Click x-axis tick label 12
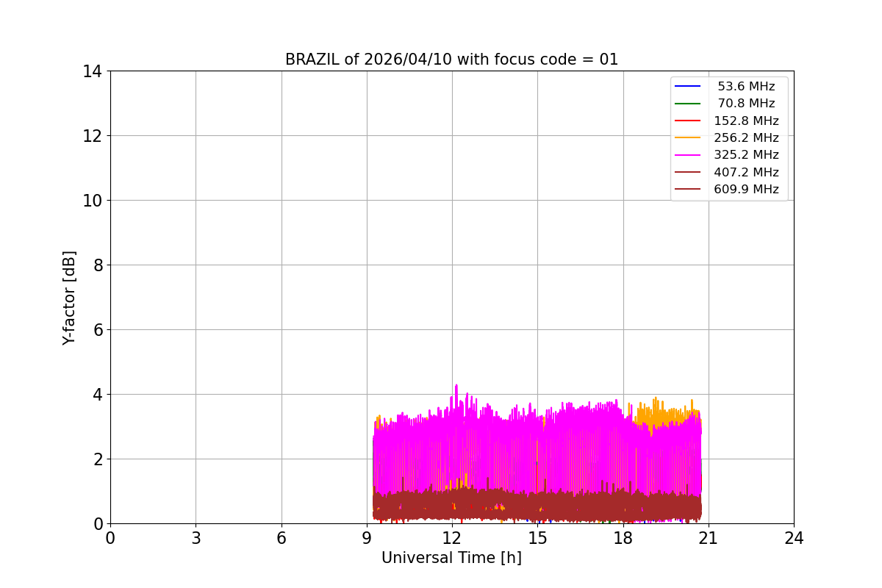Screen dimensions: 882x588 (452, 538)
